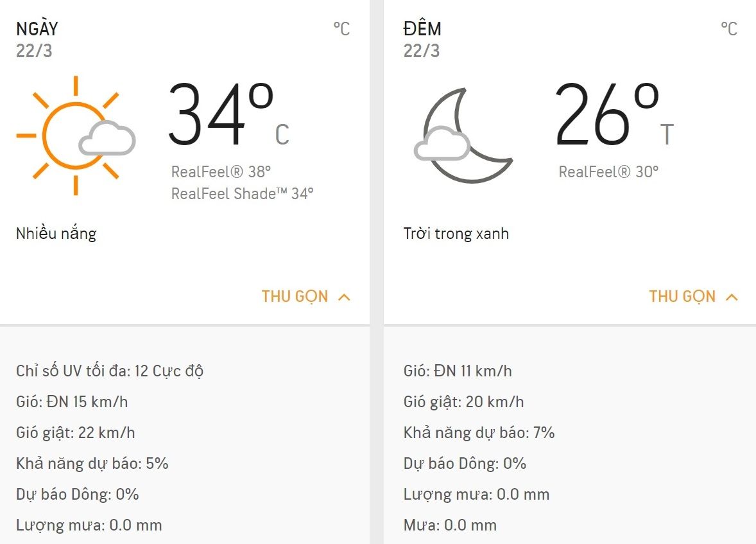Click the moon and cloud night icon
756x544 pixels.
tap(463, 136)
